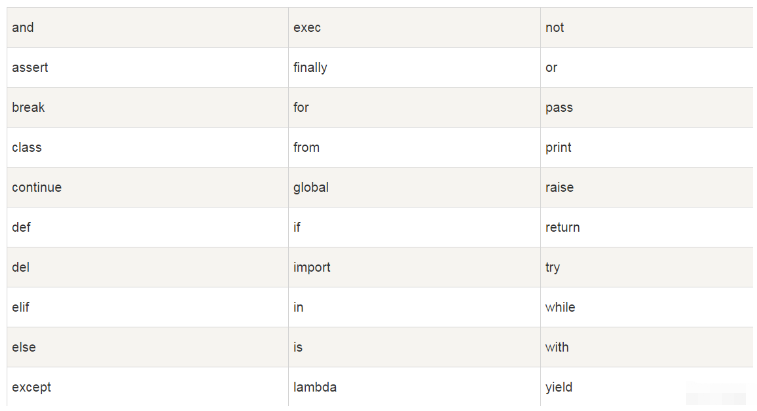This screenshot has width=757, height=411.
Task: Select the 'import' keyword cell
Action: pos(311,268)
